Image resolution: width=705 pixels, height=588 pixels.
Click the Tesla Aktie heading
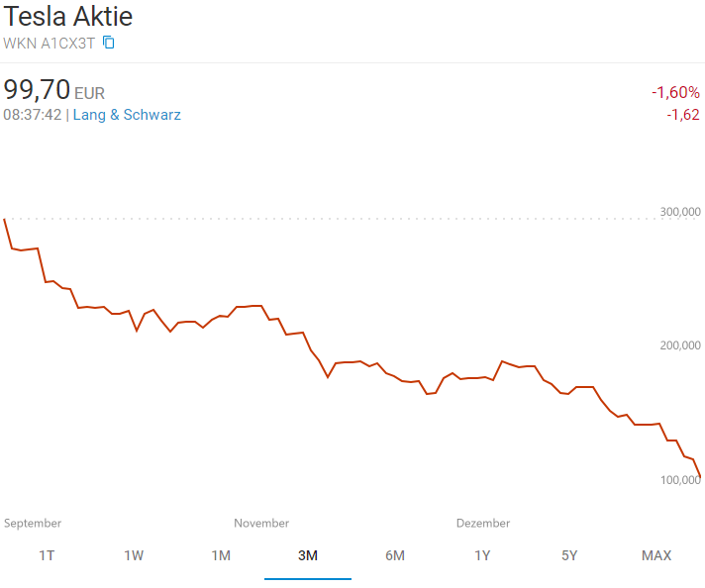(x=68, y=17)
